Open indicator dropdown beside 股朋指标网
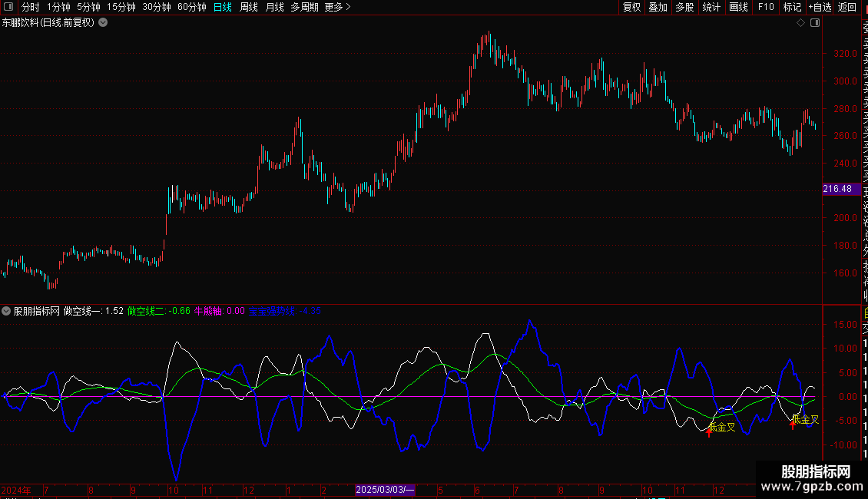This screenshot has width=868, height=499. (x=6, y=311)
